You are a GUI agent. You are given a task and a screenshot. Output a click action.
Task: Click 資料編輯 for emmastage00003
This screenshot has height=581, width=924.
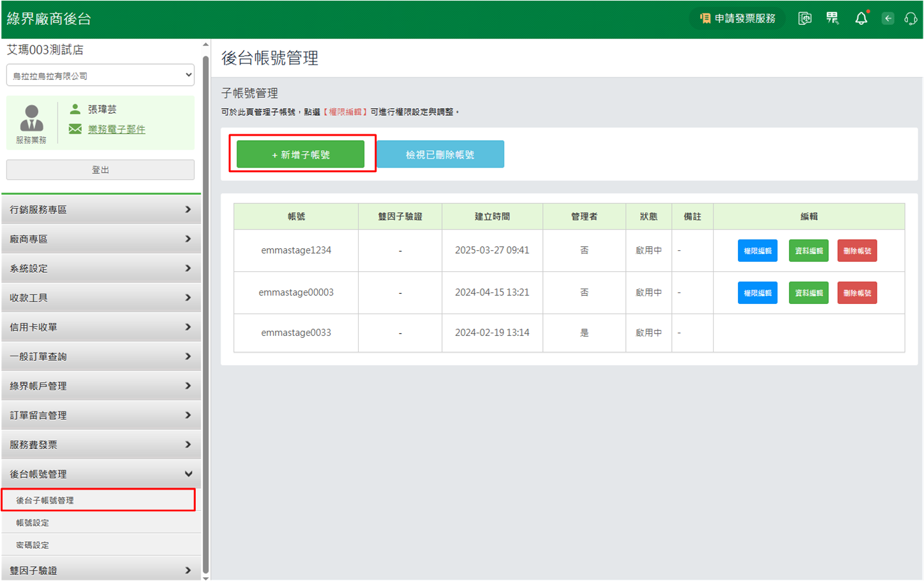809,293
